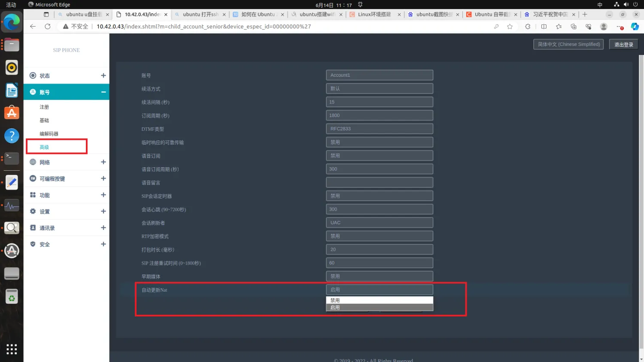The image size is (644, 362).
Task: Go back with the browser back arrow
Action: pos(33,27)
